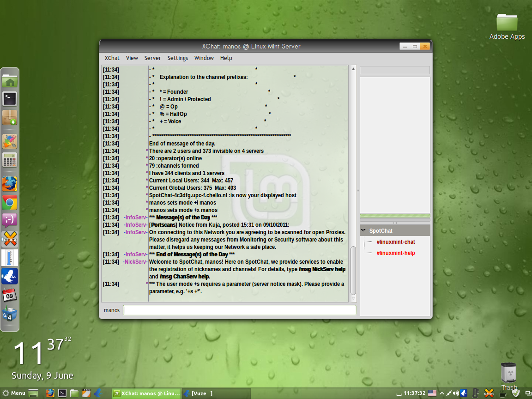The width and height of the screenshot is (532, 399).
Task: Open terminal launcher in the bottom panel
Action: coord(62,393)
